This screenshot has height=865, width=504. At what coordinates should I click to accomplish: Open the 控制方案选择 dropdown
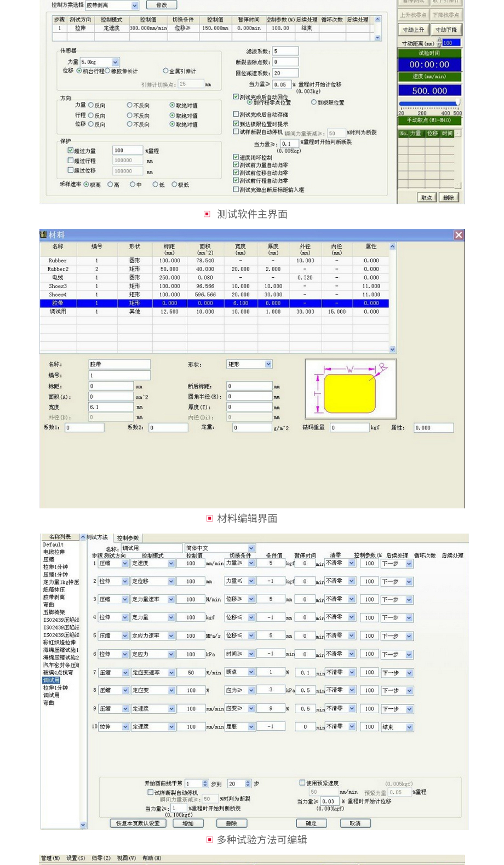coord(135,5)
